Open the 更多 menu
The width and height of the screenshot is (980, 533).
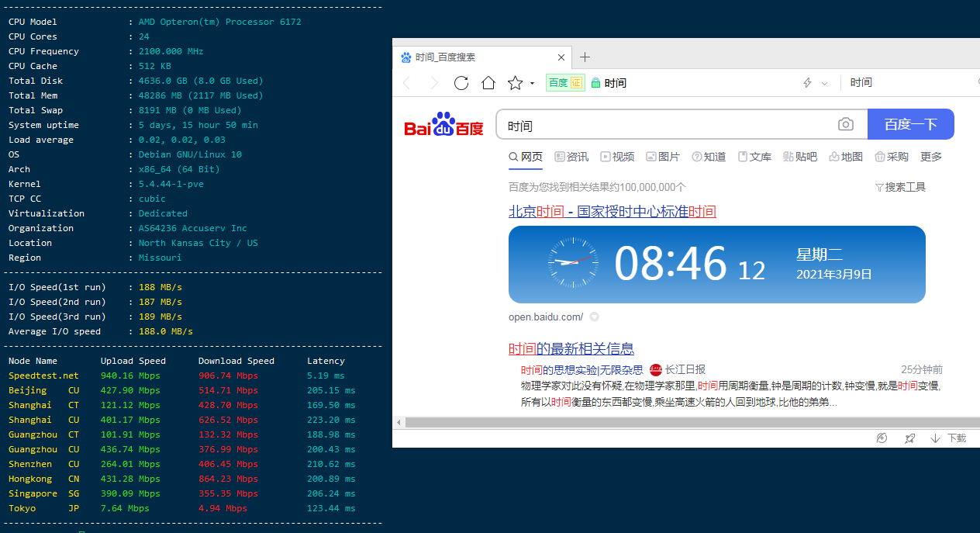tap(931, 157)
